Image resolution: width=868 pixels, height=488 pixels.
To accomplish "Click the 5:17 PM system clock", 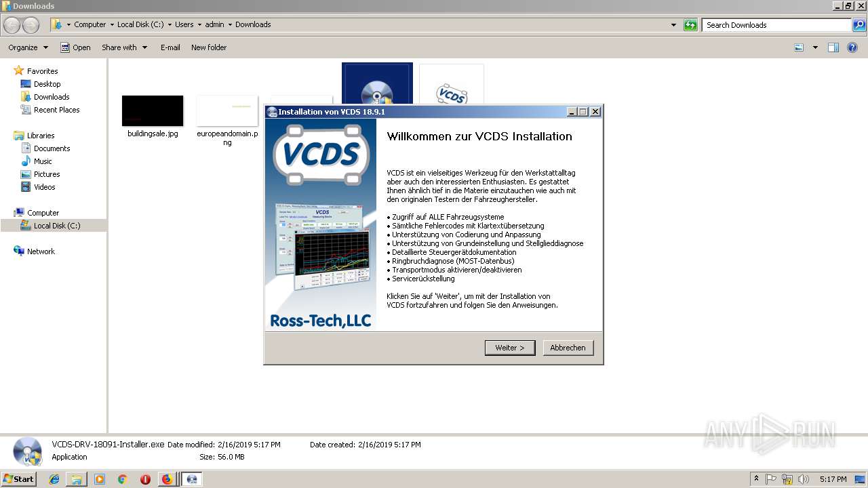I will click(x=833, y=479).
